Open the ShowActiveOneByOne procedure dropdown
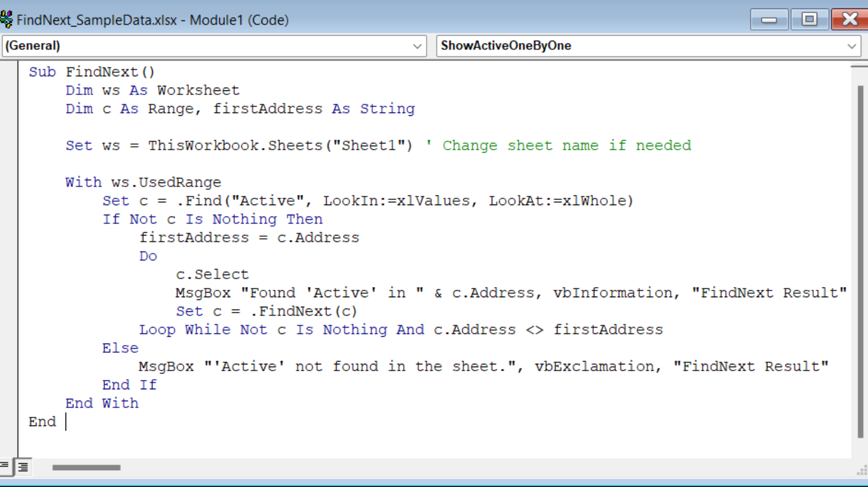Image resolution: width=868 pixels, height=487 pixels. click(x=649, y=46)
